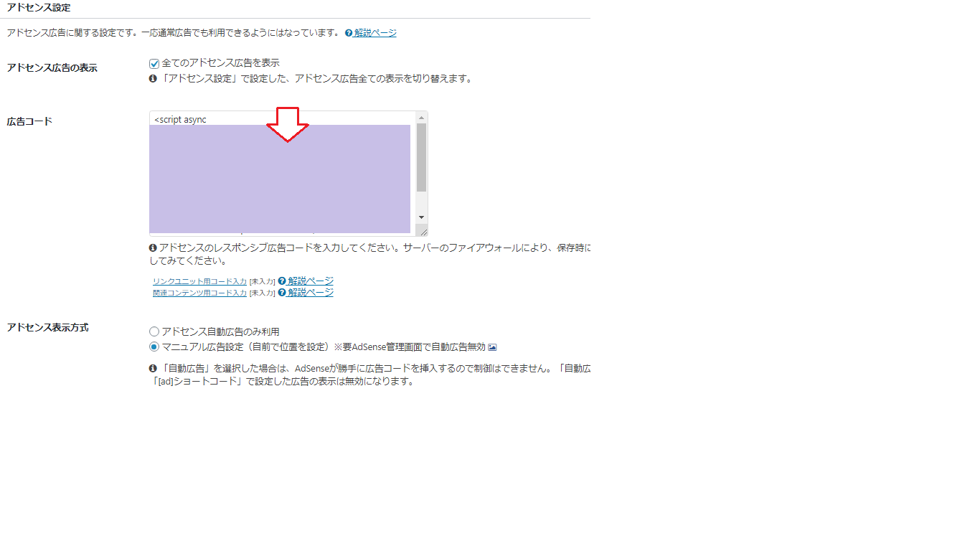
Task: Toggle the 全てのアドセンス広告を表示 checkbox
Action: click(154, 63)
